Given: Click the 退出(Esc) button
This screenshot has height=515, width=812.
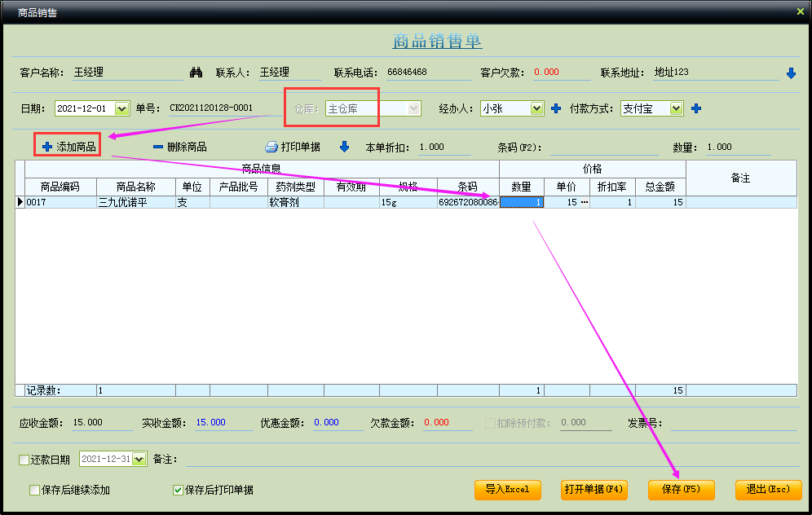Looking at the screenshot, I should [769, 490].
